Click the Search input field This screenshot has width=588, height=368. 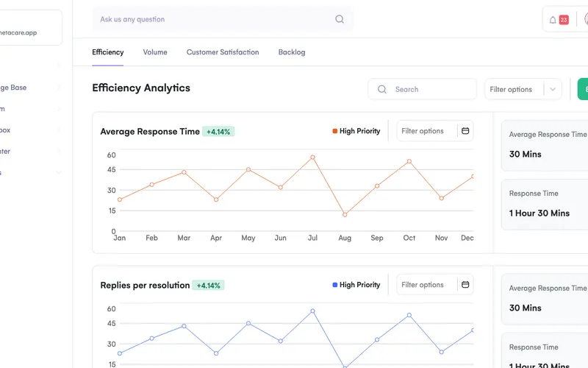point(422,89)
